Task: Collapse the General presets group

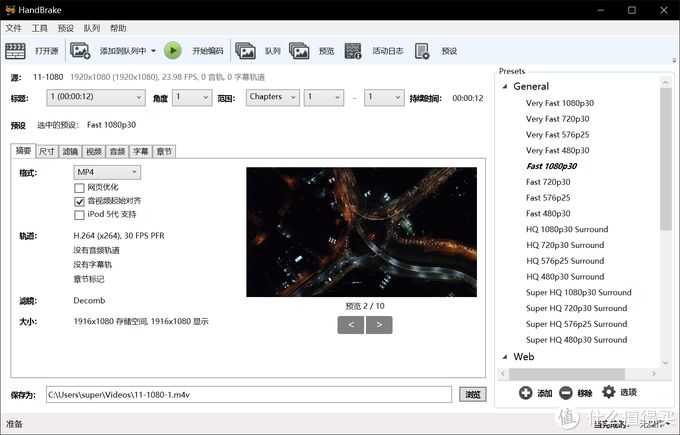Action: click(x=506, y=86)
